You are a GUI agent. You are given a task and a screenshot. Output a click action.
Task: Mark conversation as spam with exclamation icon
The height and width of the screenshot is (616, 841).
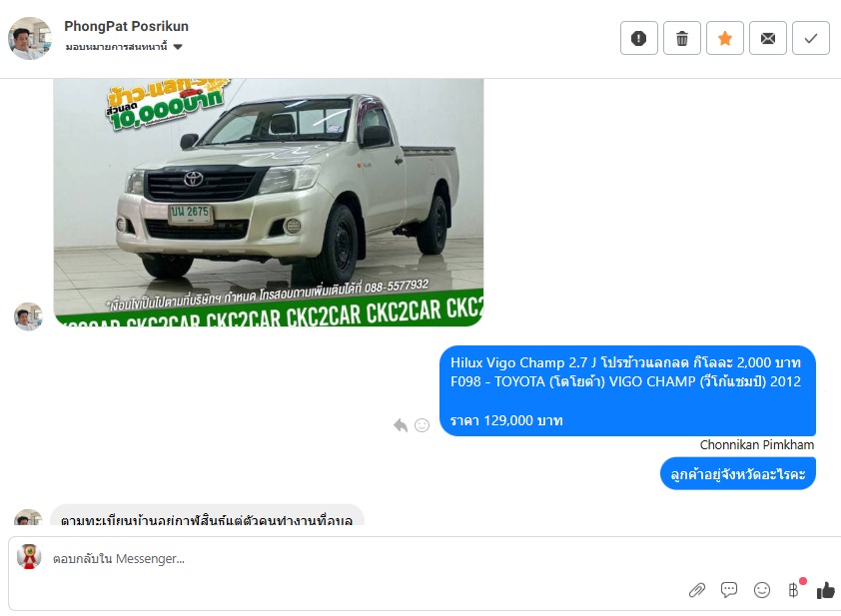[639, 38]
